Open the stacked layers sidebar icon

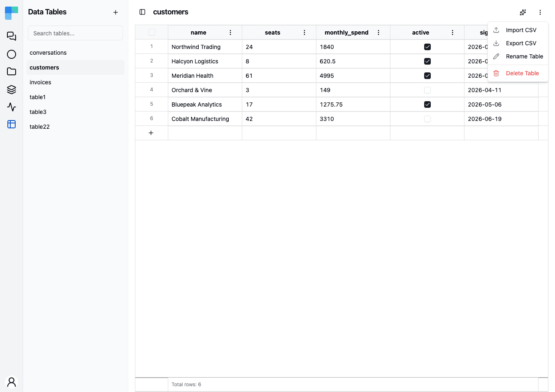[x=12, y=89]
